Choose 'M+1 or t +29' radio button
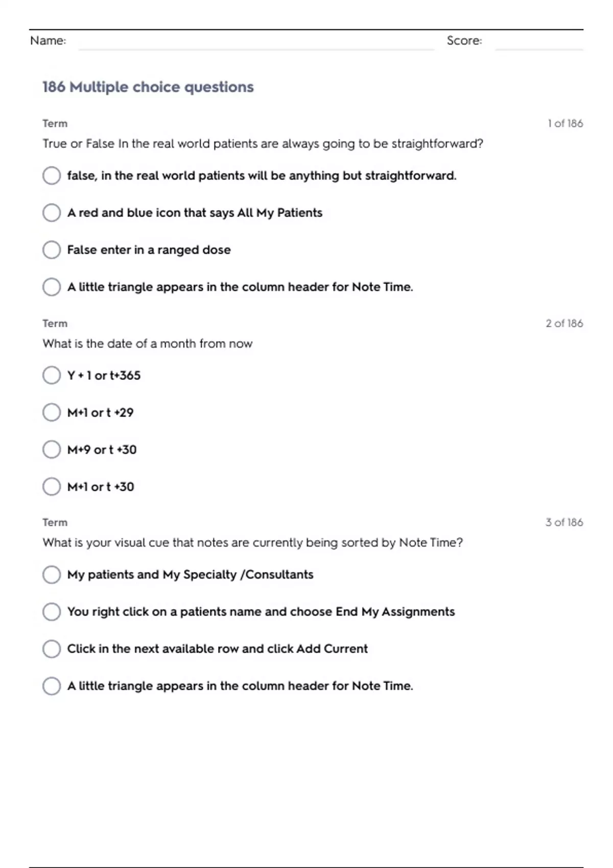 [52, 413]
